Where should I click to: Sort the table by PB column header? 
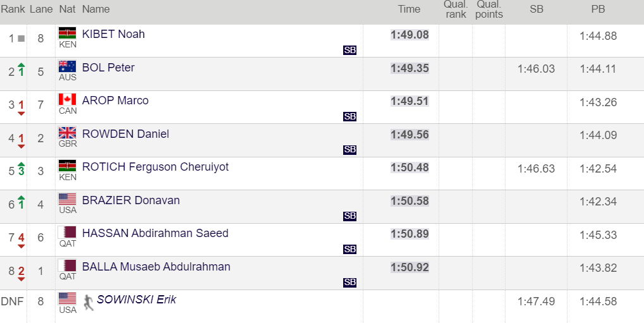click(x=598, y=9)
